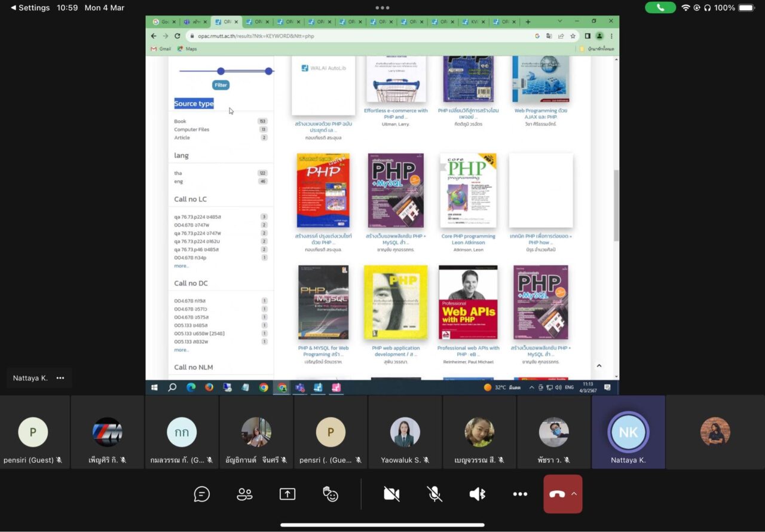The image size is (765, 532).
Task: Return to Settings via the back arrow
Action: 30,8
